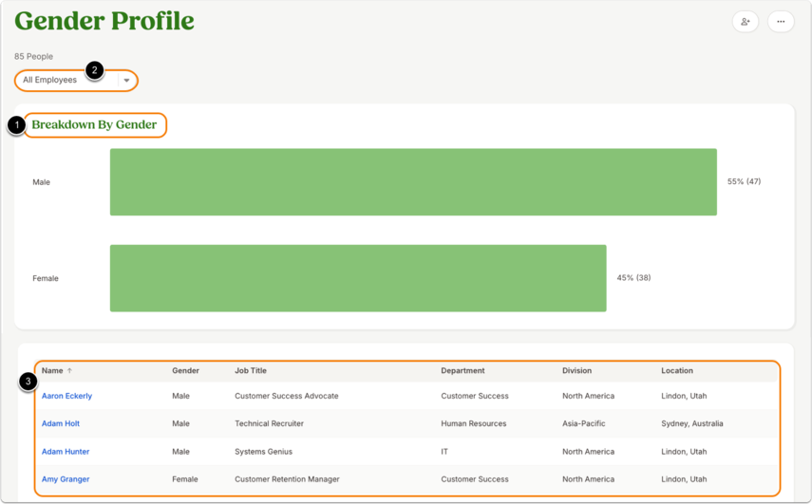The image size is (812, 504).
Task: Click Customer Success department in Aaron Eckerly's row
Action: (475, 396)
